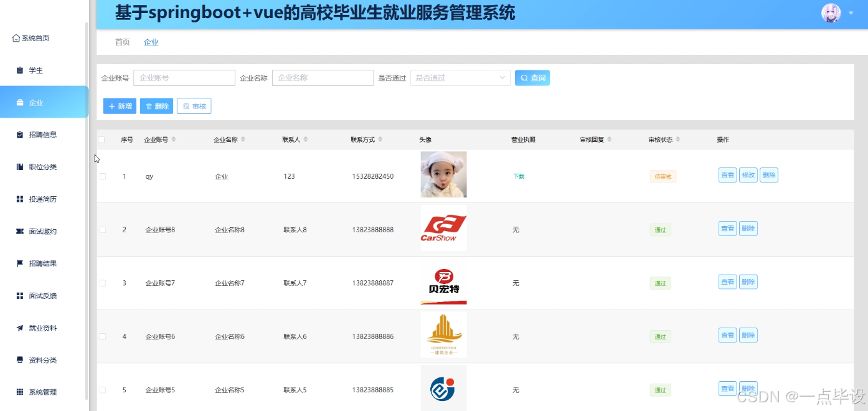
Task: Open the 招聘信息 section in sidebar
Action: 40,135
